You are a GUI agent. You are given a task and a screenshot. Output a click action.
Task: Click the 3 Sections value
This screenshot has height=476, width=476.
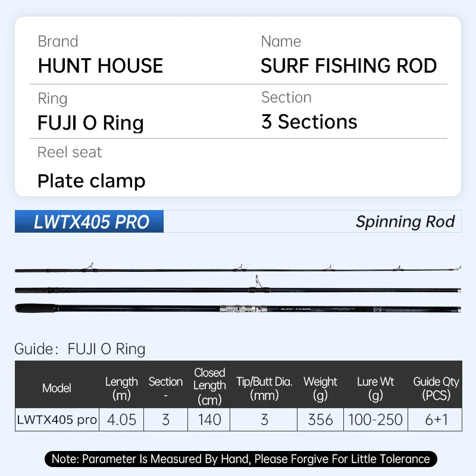click(x=309, y=122)
